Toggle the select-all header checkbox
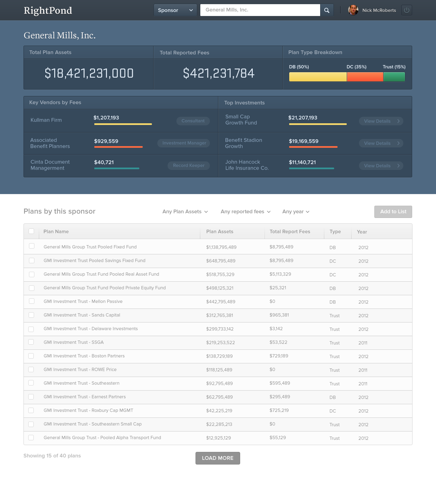436x504 pixels. click(31, 231)
